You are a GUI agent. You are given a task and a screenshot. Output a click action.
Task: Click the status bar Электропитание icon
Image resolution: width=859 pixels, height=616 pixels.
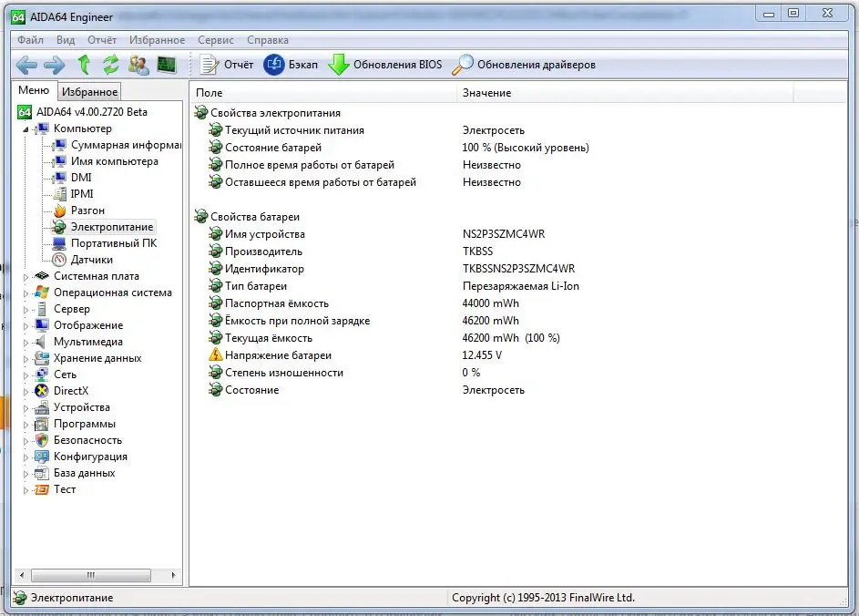20,598
